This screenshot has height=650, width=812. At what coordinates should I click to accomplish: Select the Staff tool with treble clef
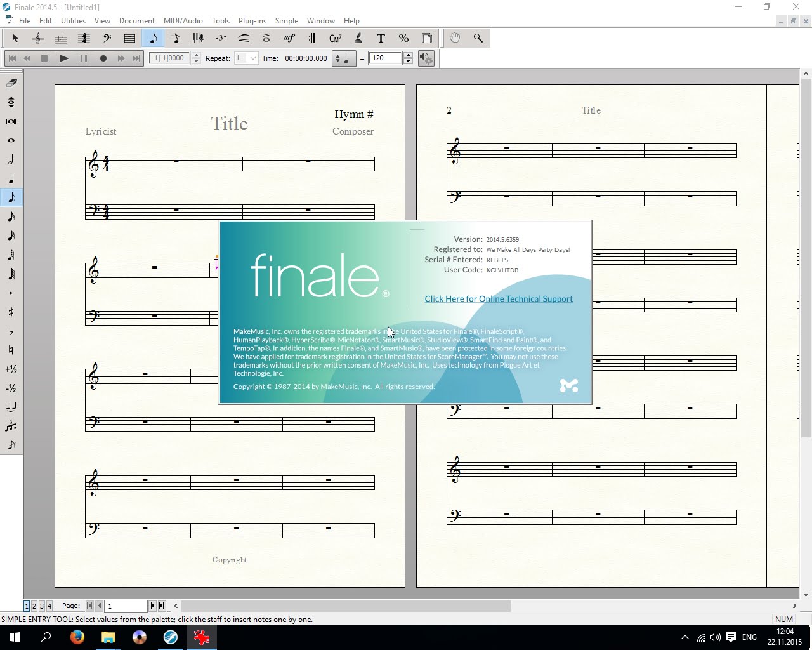point(38,38)
